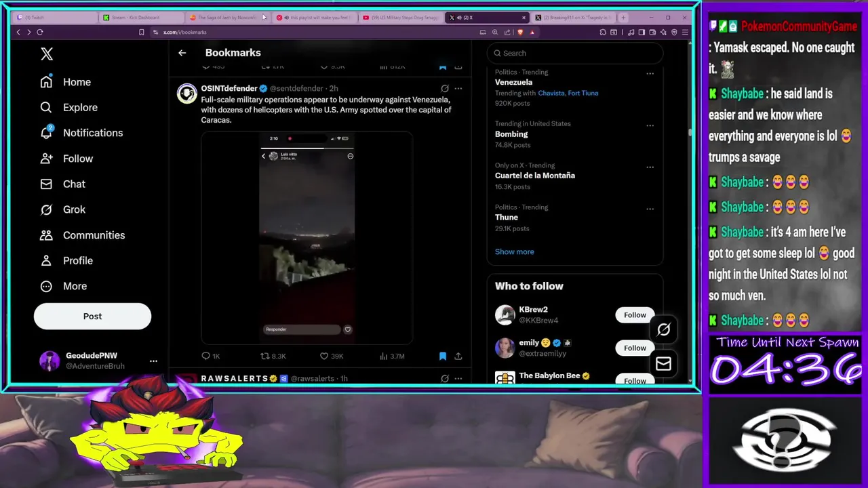Open a new browser tab
Screen dimensions: 868x488
(623, 18)
